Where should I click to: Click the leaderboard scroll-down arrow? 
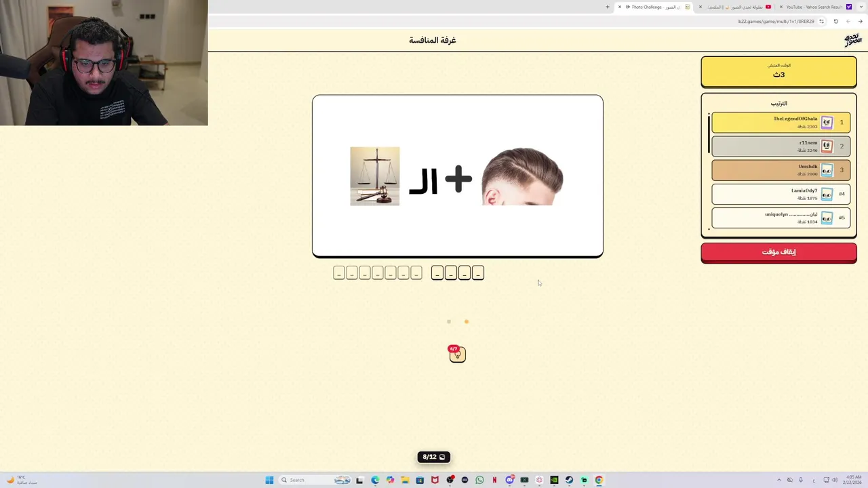click(709, 230)
